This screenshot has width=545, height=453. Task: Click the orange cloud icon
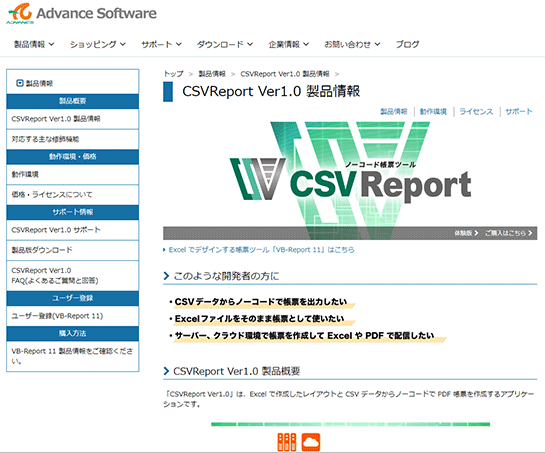pyautogui.click(x=311, y=442)
